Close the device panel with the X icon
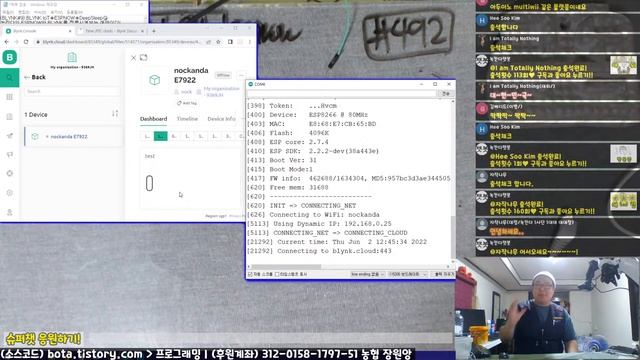Viewport: 640px width, 360px height. [133, 58]
